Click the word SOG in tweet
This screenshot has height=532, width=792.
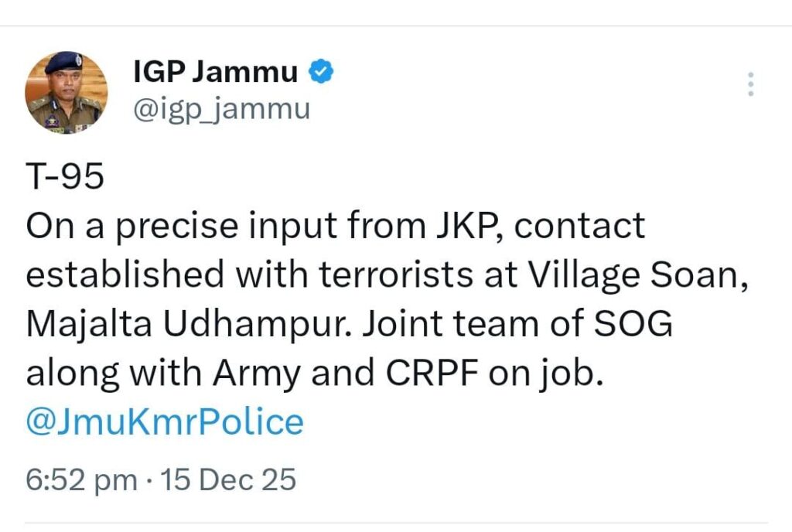tap(633, 323)
